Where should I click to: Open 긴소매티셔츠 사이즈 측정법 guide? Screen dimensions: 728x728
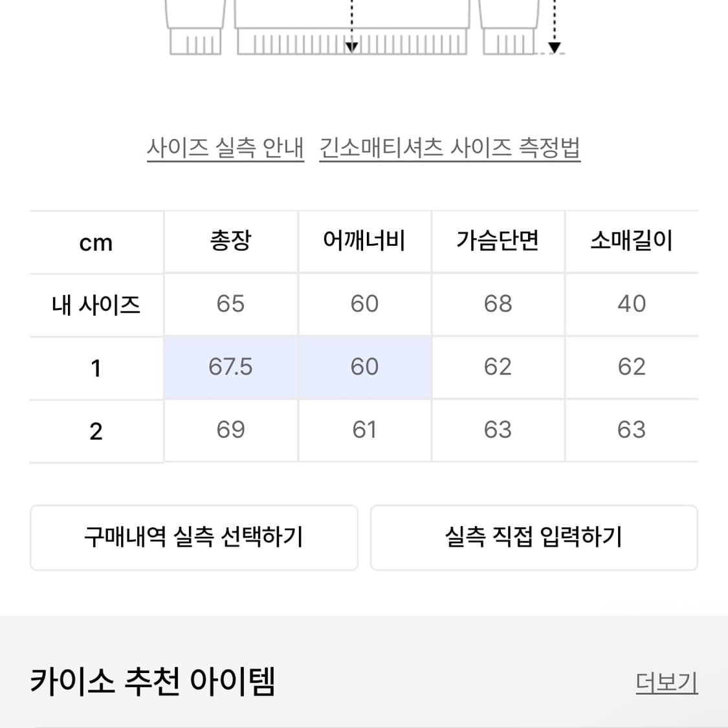pyautogui.click(x=450, y=148)
